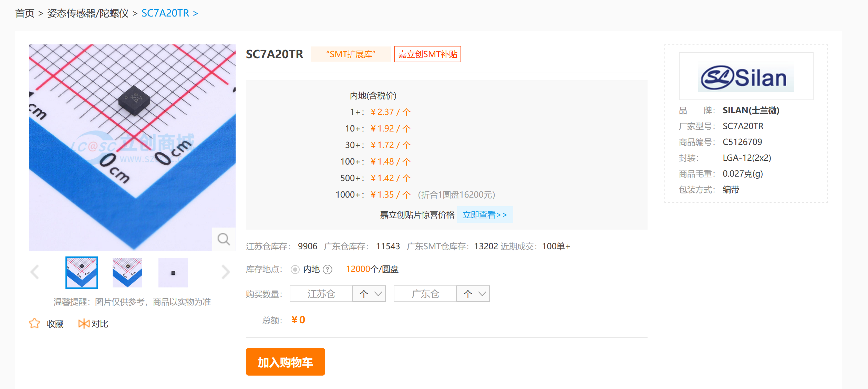
Task: Click the 立即查看>> link
Action: coord(484,215)
